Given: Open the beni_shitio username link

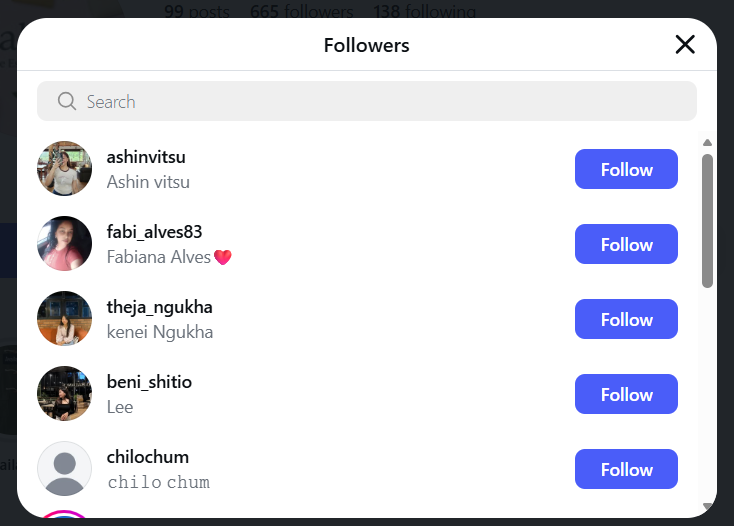Looking at the screenshot, I should pos(149,382).
